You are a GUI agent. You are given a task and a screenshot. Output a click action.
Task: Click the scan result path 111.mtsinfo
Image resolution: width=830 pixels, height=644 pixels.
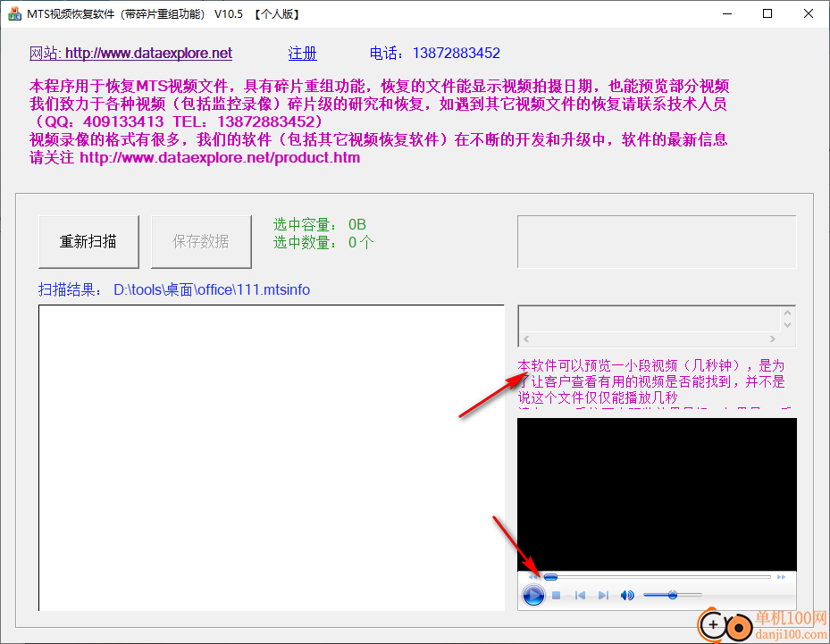click(x=212, y=290)
